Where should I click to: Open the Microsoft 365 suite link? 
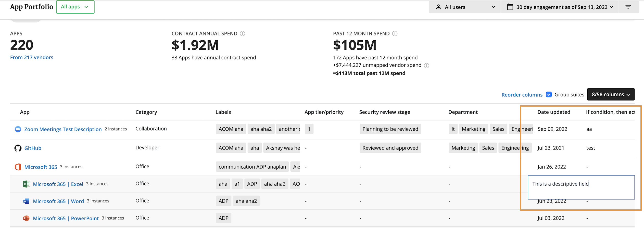pos(41,167)
